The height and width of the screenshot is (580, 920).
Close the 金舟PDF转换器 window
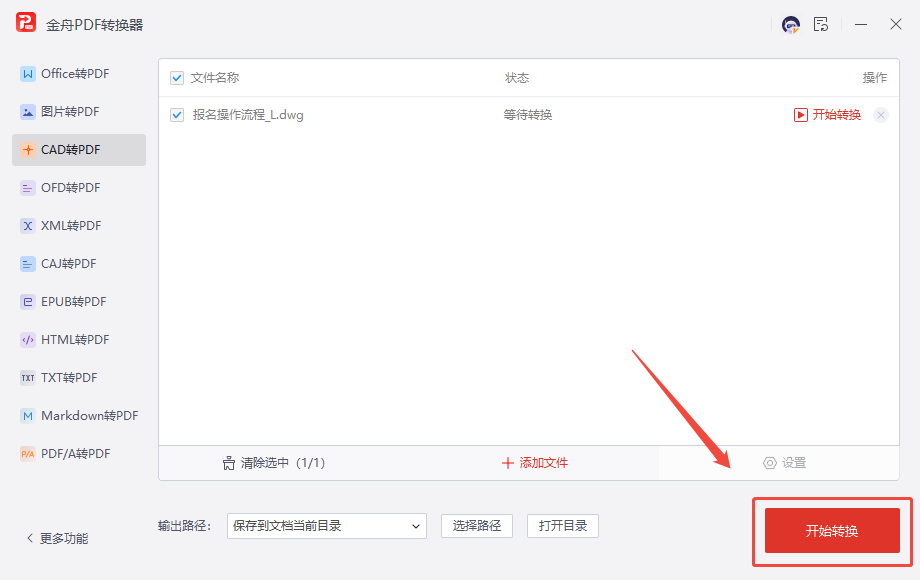pos(895,25)
